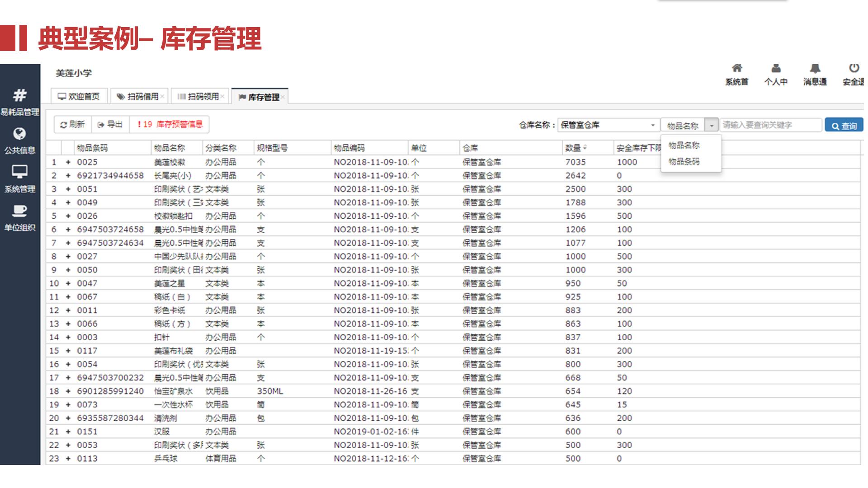Go to 系统首 home icon
The width and height of the screenshot is (868, 488).
pos(737,68)
